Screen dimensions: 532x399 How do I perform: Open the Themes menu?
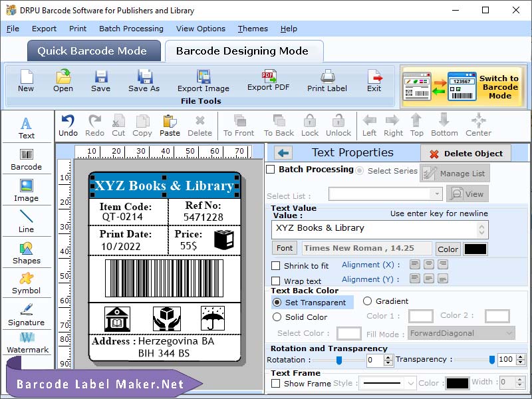(253, 29)
